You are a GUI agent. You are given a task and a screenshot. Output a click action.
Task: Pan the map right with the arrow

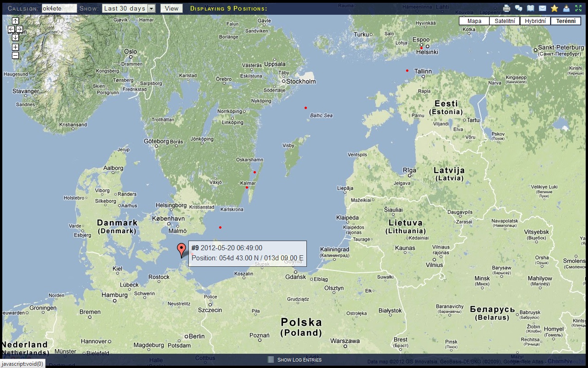click(19, 29)
